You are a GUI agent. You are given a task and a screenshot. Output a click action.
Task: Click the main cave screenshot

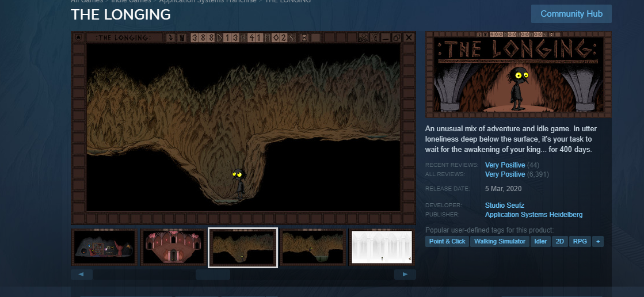(x=243, y=128)
